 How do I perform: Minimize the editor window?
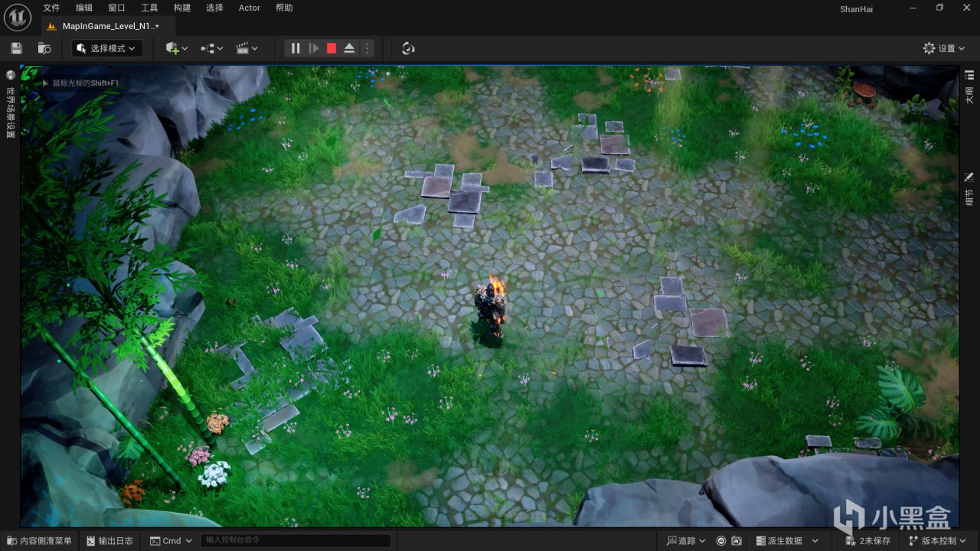pos(913,8)
